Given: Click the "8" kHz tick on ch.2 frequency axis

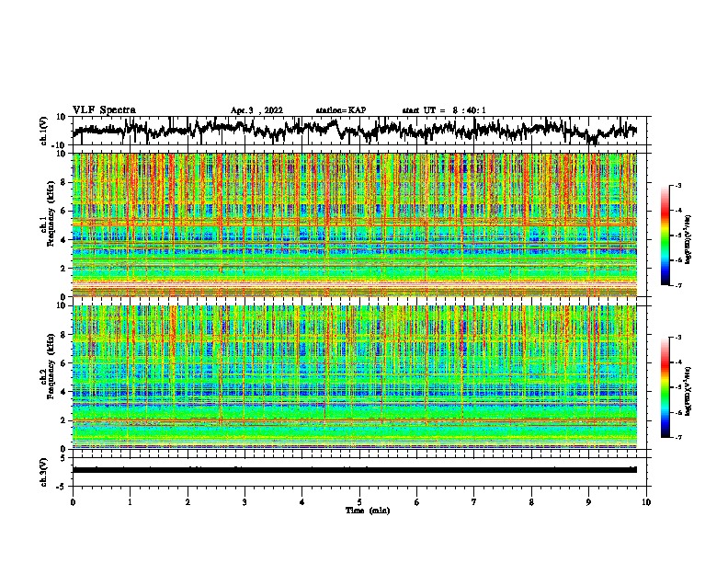Looking at the screenshot, I should coord(64,335).
